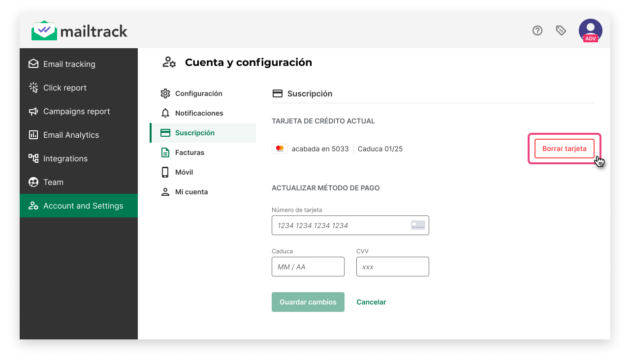Open the help question mark icon
This screenshot has width=630, height=364.
pos(537,30)
